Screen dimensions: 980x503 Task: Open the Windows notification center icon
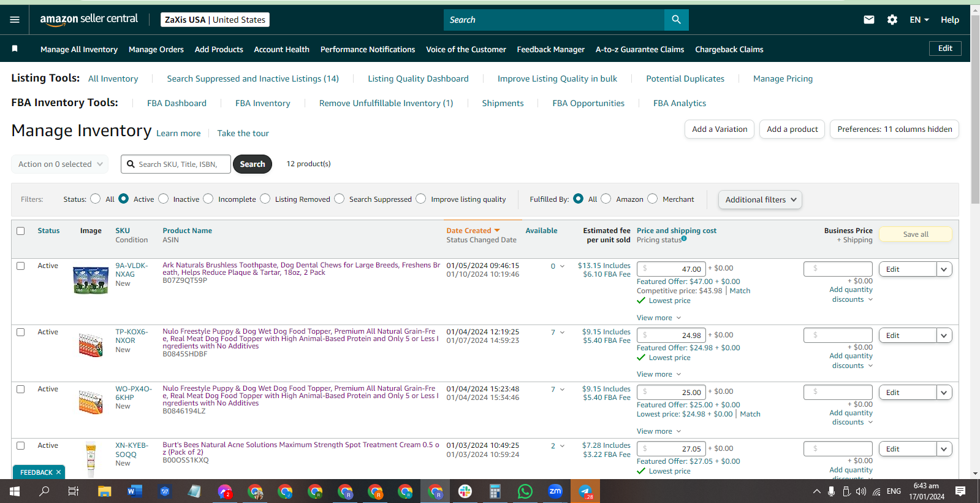(960, 491)
